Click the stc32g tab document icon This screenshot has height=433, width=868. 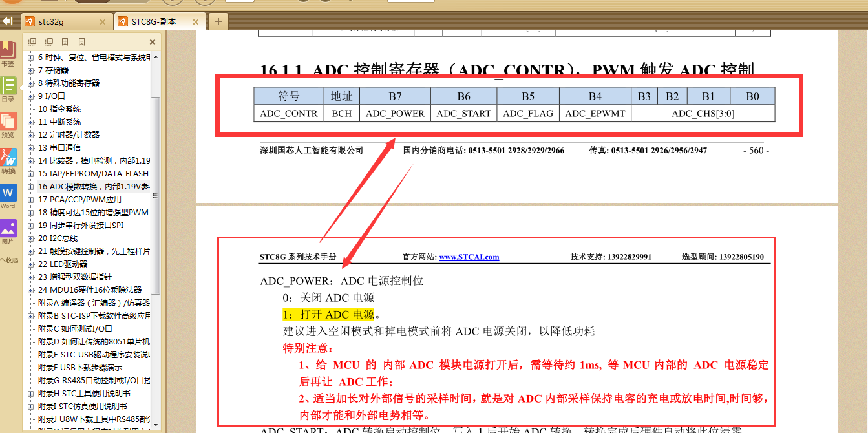pyautogui.click(x=30, y=21)
